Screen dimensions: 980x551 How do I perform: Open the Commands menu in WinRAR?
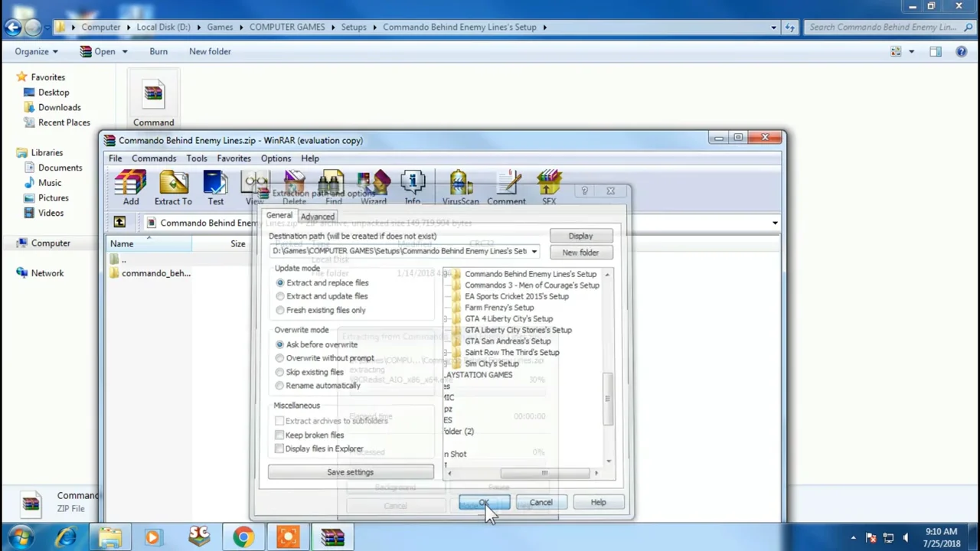(154, 158)
